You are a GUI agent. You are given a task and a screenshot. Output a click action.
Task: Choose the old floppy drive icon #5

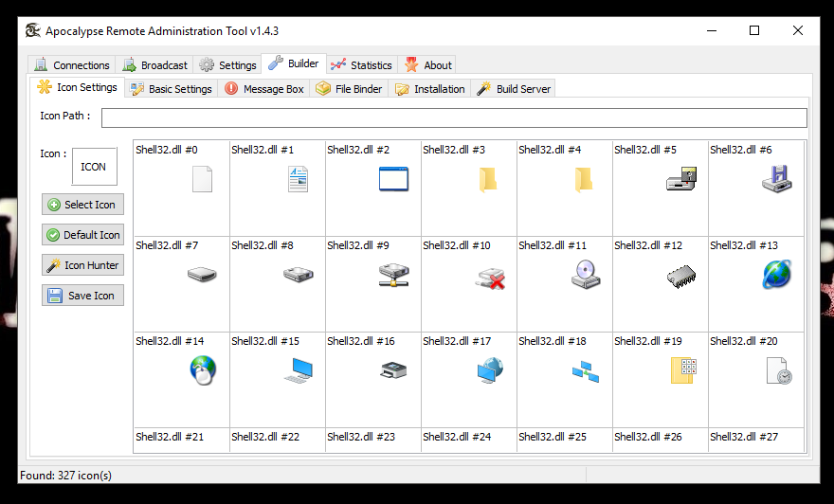coord(681,179)
